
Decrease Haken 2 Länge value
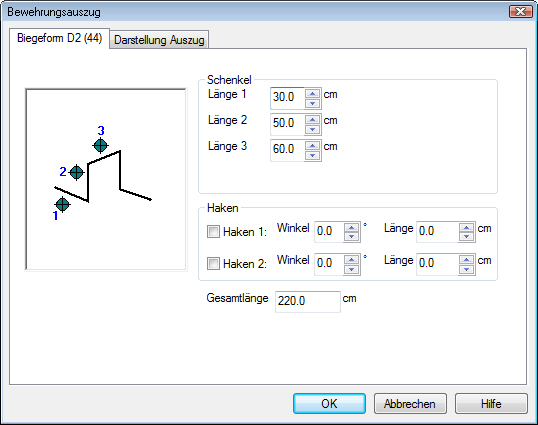click(467, 269)
